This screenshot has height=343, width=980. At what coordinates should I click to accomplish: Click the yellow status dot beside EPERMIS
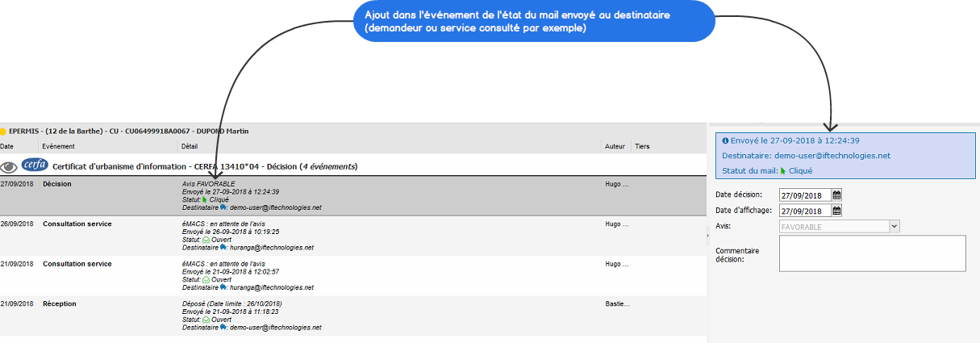click(3, 131)
